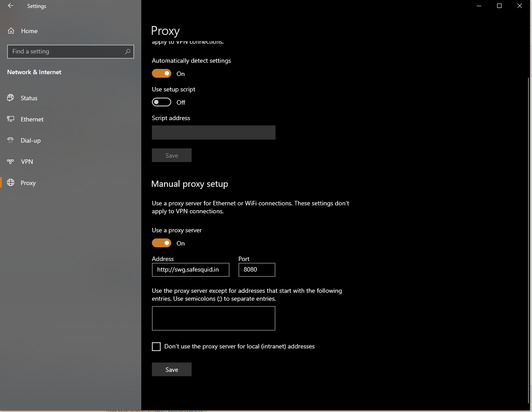532x412 pixels.
Task: Turn off Automatically detect settings toggle
Action: (x=162, y=74)
